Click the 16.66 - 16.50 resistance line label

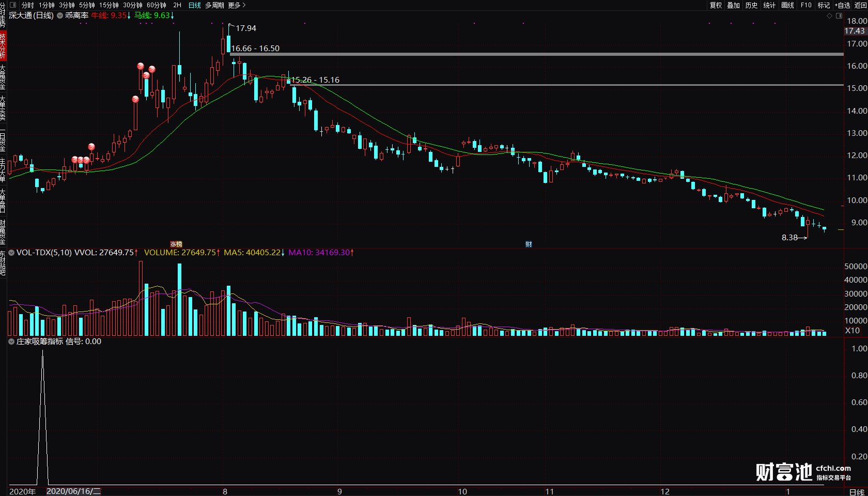255,49
